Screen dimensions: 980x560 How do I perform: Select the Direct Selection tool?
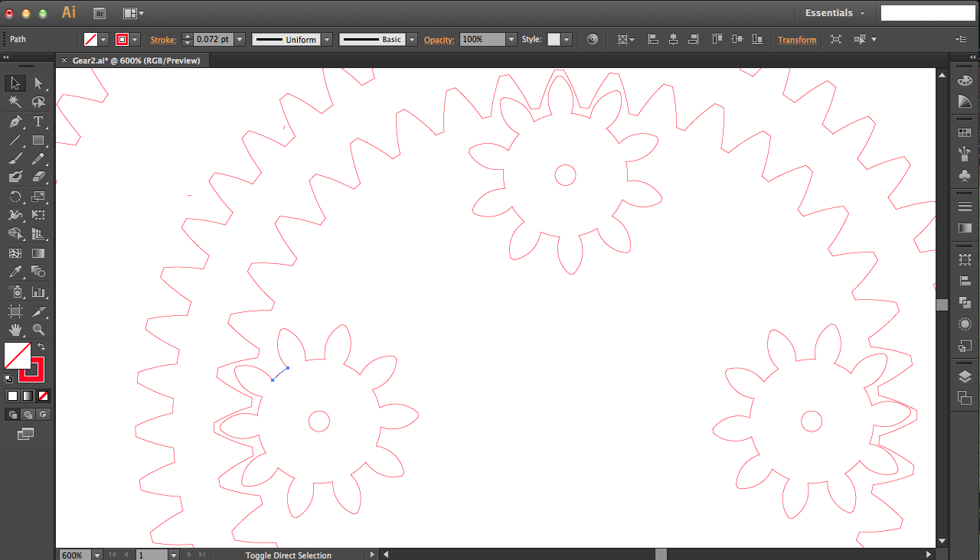[x=38, y=83]
